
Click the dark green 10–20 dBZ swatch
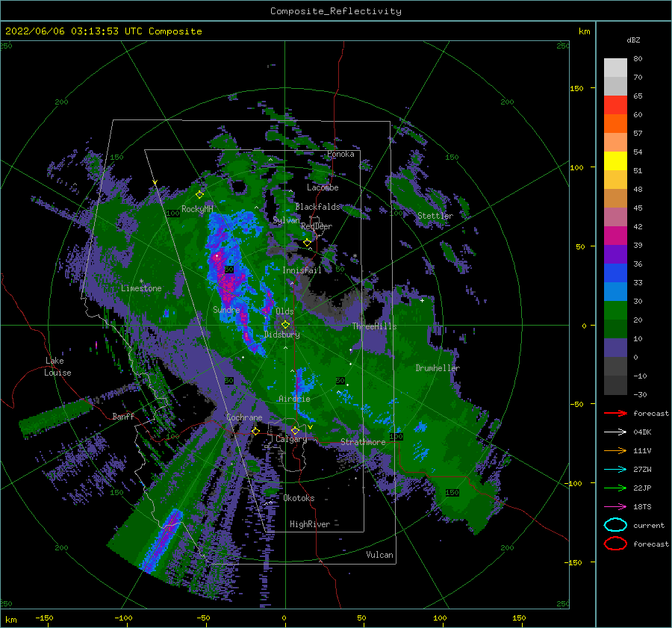[x=615, y=329]
